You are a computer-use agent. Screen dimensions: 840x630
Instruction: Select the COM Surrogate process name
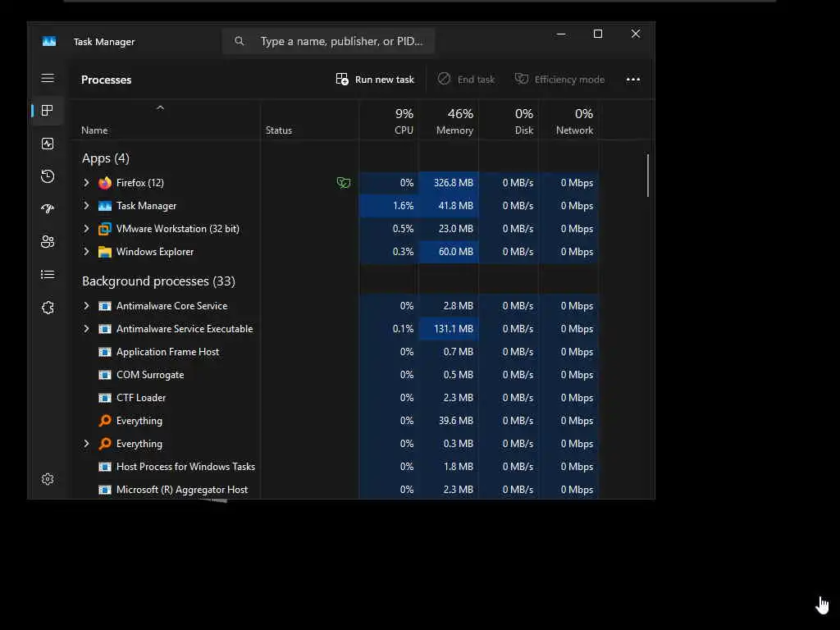pos(150,375)
